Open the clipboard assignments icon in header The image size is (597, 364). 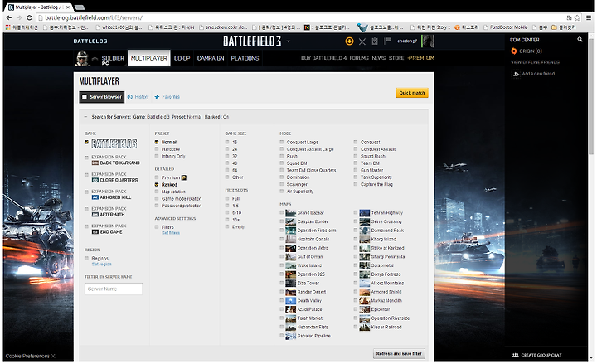pyautogui.click(x=375, y=41)
